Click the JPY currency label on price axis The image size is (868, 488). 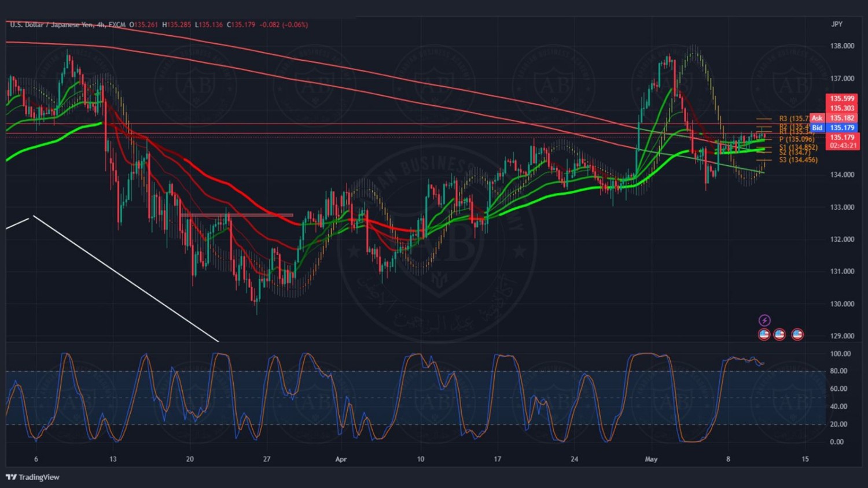[x=837, y=24]
